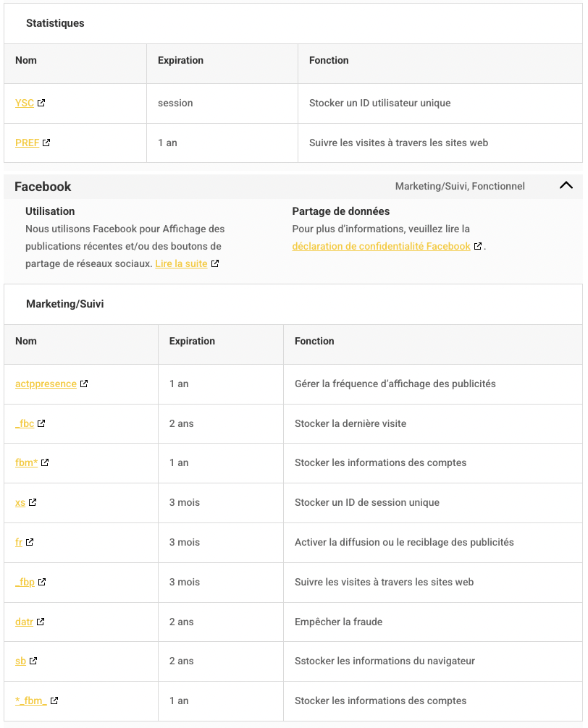588x728 pixels.
Task: Click the Facebook section header title
Action: 43,187
